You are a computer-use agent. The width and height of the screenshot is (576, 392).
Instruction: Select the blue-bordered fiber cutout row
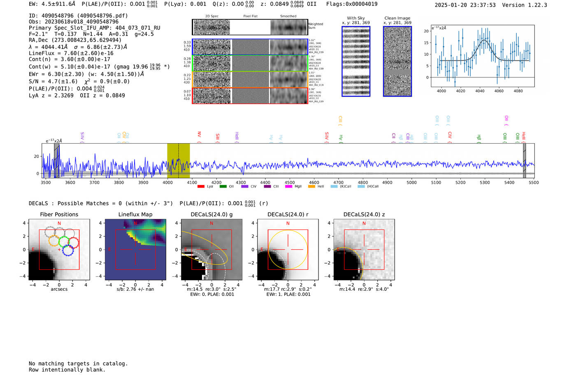[250, 47]
